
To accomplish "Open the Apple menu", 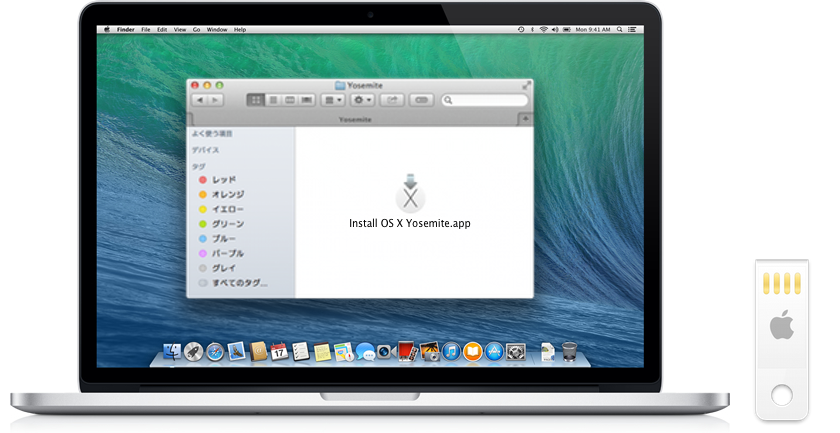I will (x=107, y=30).
